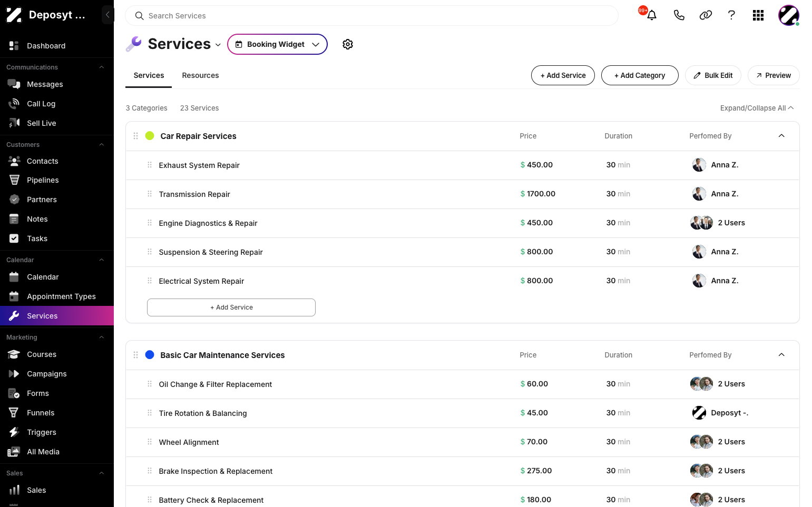The height and width of the screenshot is (507, 812).
Task: Click the Preview button
Action: pos(774,75)
